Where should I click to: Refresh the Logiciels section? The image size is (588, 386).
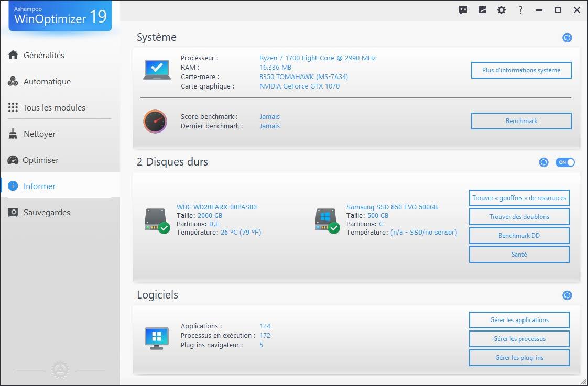pyautogui.click(x=567, y=295)
